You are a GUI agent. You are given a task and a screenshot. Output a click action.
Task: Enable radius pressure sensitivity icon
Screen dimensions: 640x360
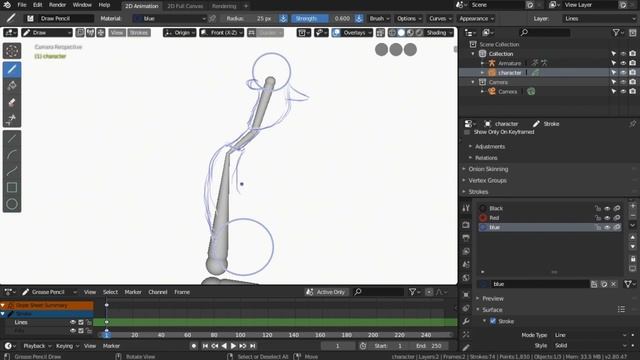pyautogui.click(x=283, y=18)
